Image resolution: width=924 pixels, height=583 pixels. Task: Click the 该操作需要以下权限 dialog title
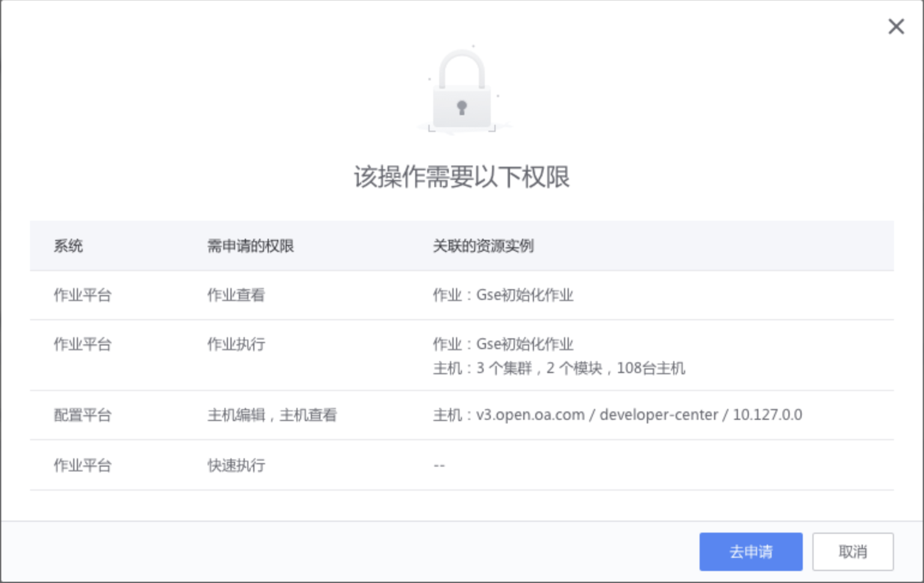point(461,177)
